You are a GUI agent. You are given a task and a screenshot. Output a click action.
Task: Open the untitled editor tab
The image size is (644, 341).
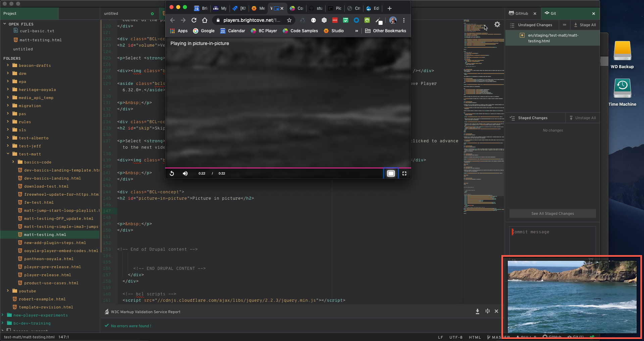click(x=111, y=13)
